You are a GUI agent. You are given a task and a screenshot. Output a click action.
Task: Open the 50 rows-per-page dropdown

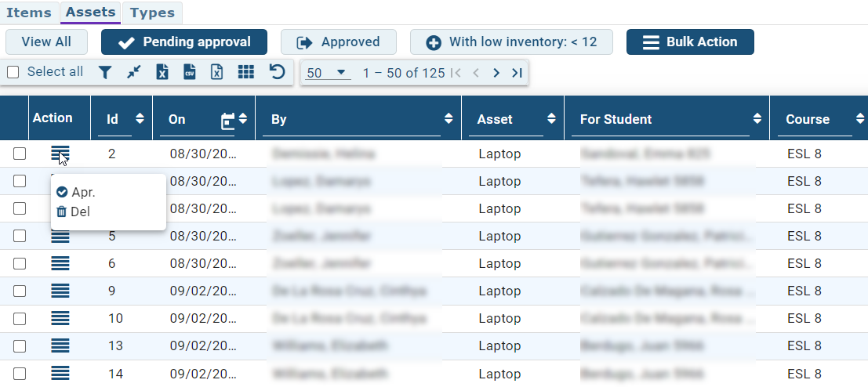327,73
